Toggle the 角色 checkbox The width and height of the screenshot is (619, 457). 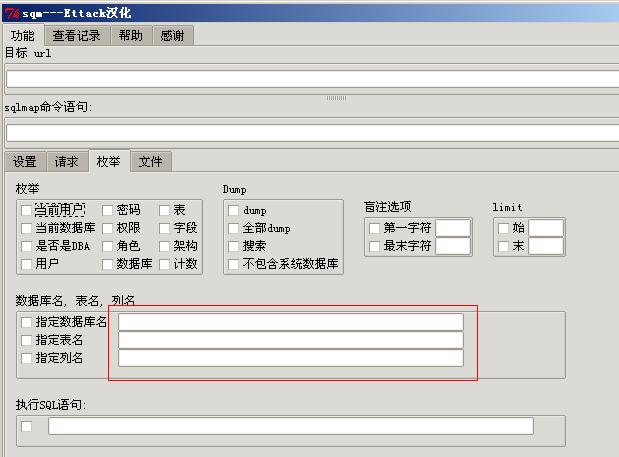(107, 246)
